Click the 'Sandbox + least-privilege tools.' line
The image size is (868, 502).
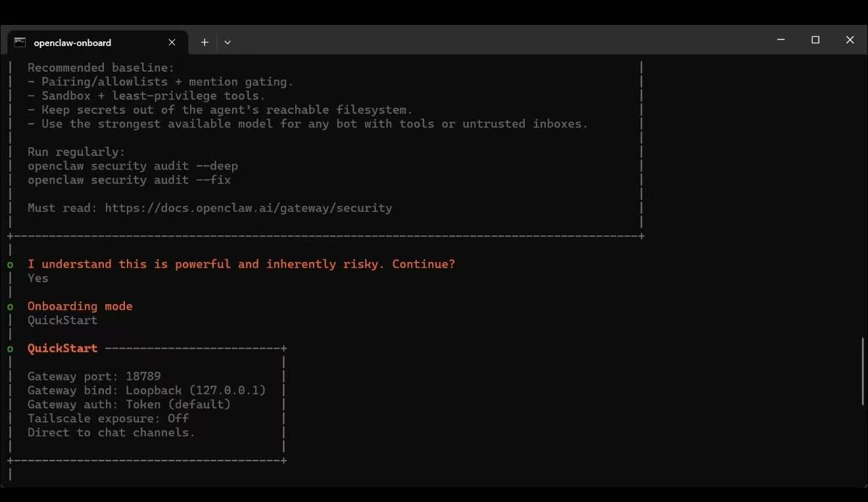[x=147, y=96]
